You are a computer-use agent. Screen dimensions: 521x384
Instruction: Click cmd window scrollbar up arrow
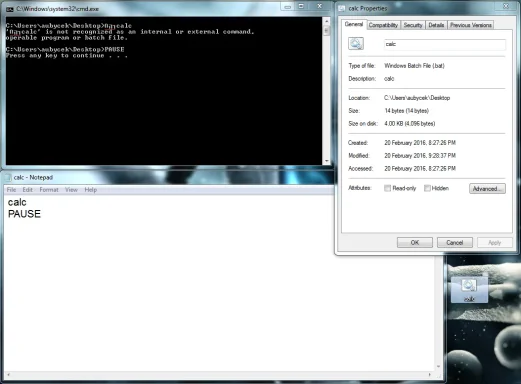pos(326,22)
